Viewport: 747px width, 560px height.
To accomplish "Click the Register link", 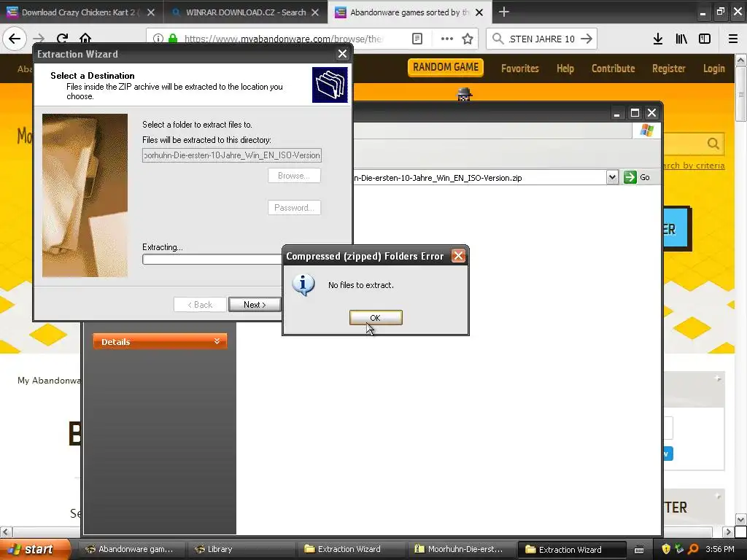I will click(x=668, y=69).
